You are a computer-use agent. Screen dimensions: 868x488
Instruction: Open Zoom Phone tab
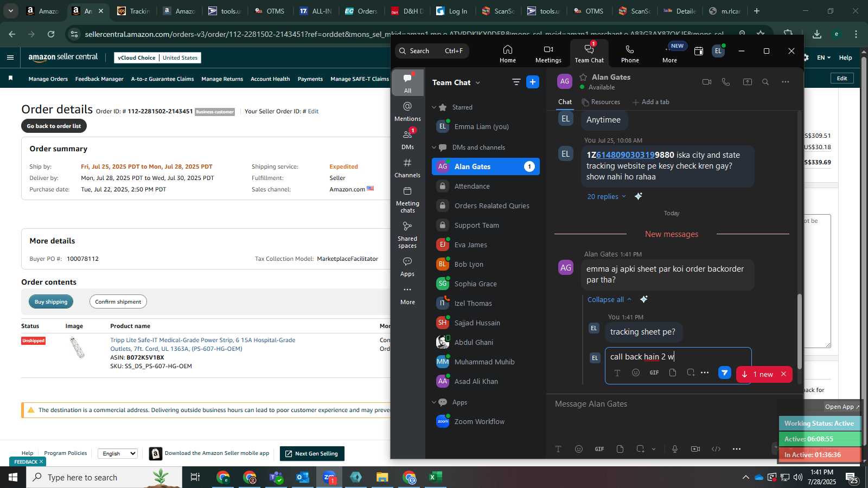(630, 54)
